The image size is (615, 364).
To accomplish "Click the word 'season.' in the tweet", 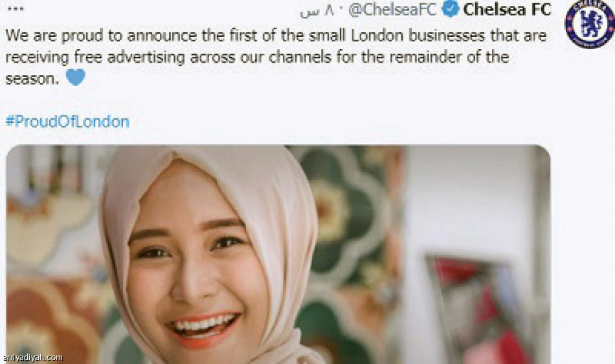I will click(32, 79).
